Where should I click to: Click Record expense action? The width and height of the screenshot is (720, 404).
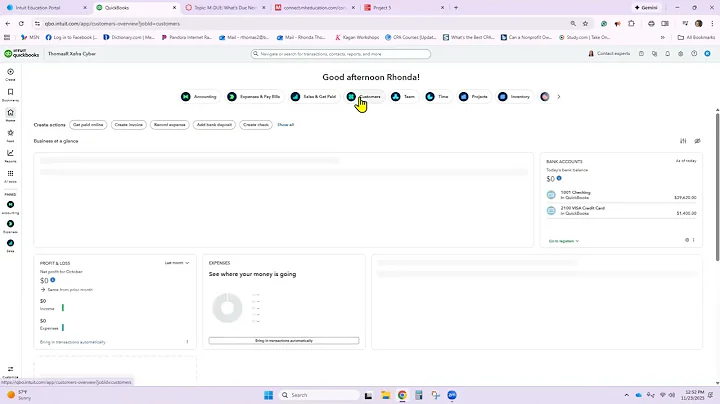[x=169, y=125]
